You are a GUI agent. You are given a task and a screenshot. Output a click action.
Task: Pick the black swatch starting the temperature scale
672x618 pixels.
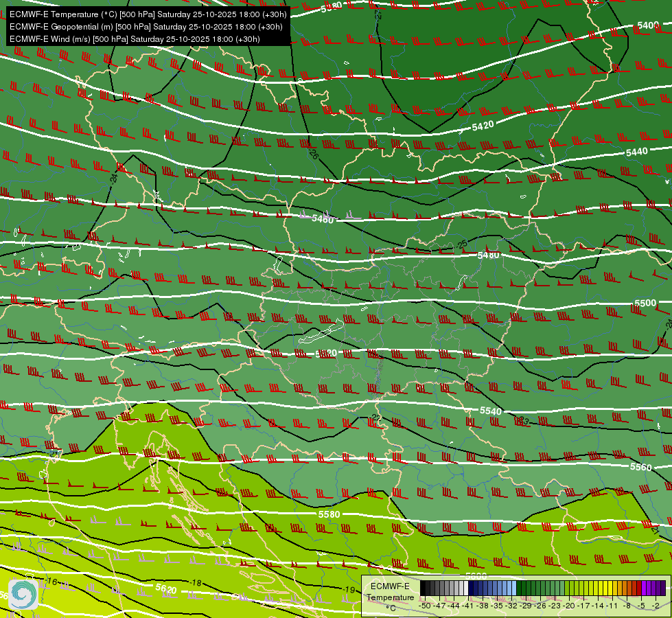[x=423, y=588]
